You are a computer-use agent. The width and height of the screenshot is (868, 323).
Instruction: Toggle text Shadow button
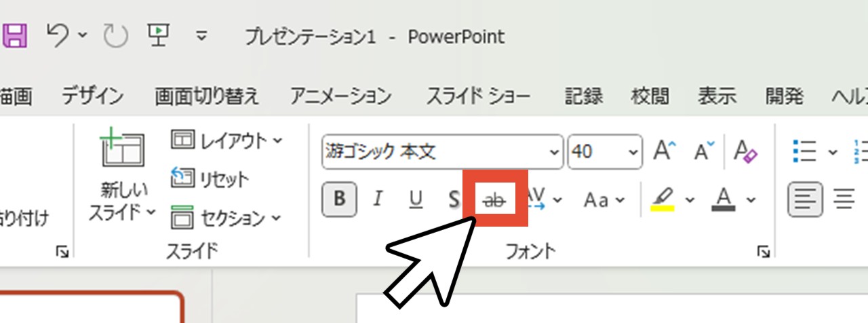click(454, 199)
